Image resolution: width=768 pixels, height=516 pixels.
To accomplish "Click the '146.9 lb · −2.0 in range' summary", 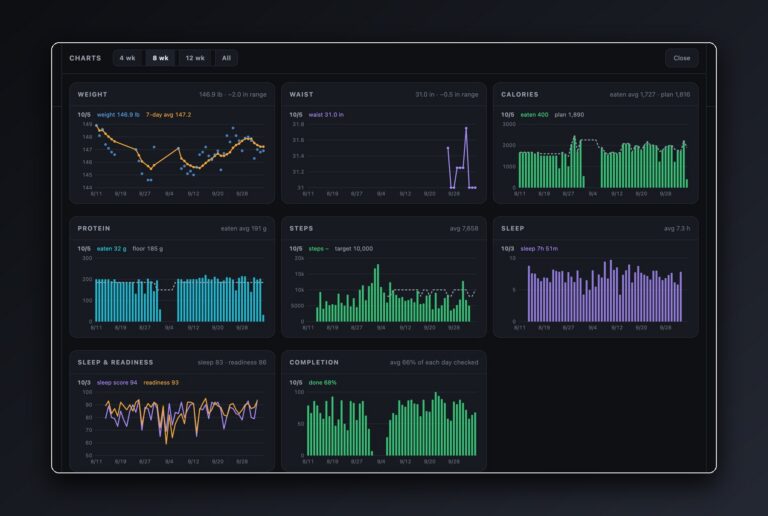I will (233, 94).
